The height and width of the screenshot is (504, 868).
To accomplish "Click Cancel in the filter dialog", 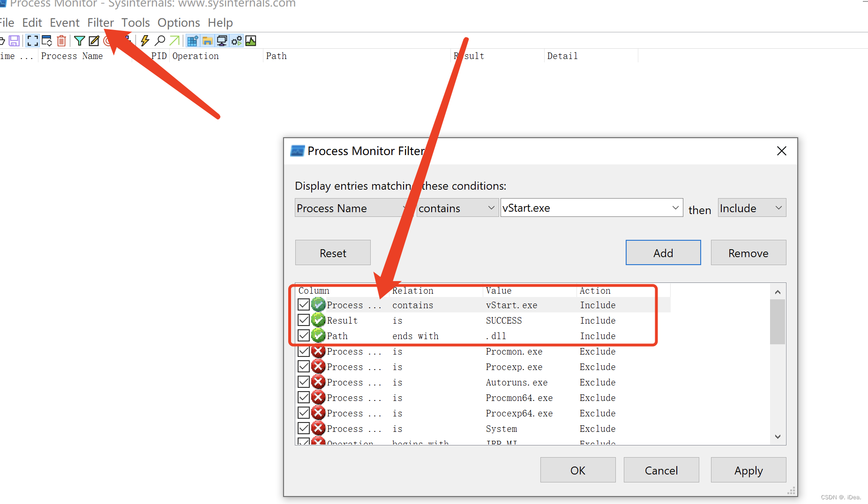I will tap(661, 470).
